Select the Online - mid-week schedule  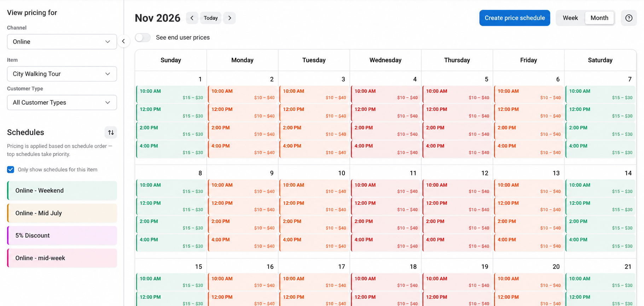(62, 258)
